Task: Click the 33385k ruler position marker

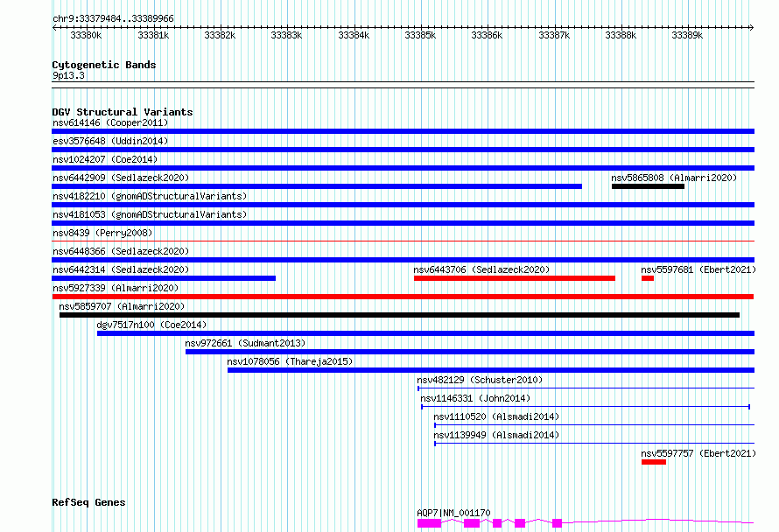Action: (x=420, y=35)
